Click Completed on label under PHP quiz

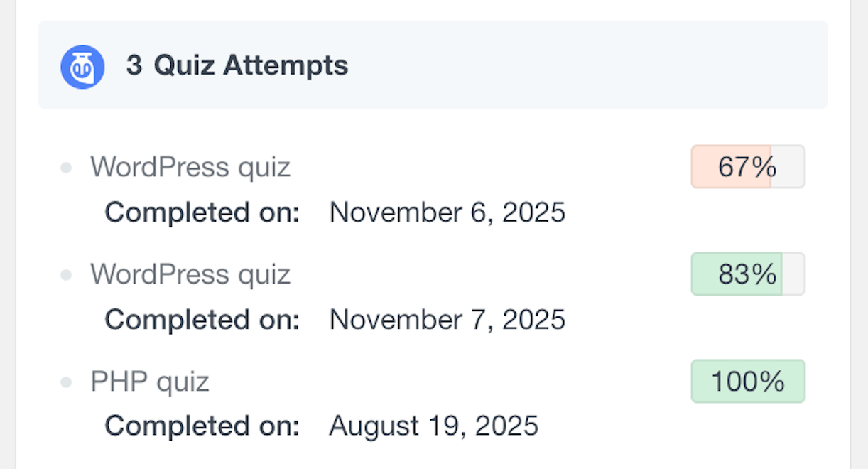pos(201,426)
